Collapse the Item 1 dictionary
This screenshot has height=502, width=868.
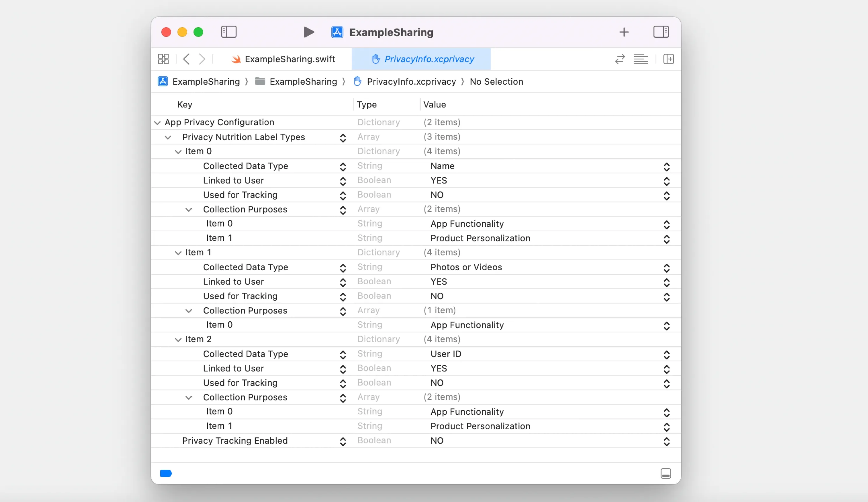pyautogui.click(x=178, y=253)
